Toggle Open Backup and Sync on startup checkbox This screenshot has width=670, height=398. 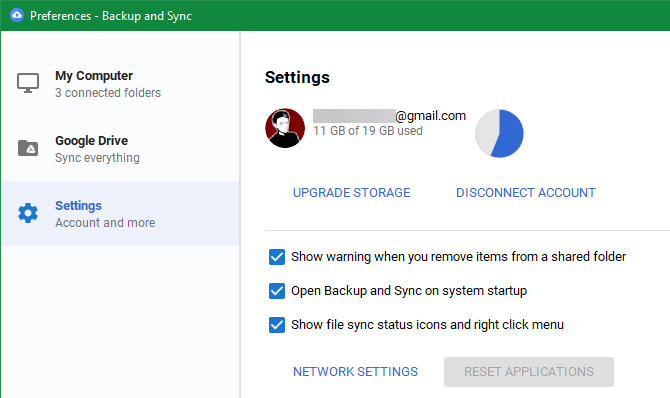[277, 291]
